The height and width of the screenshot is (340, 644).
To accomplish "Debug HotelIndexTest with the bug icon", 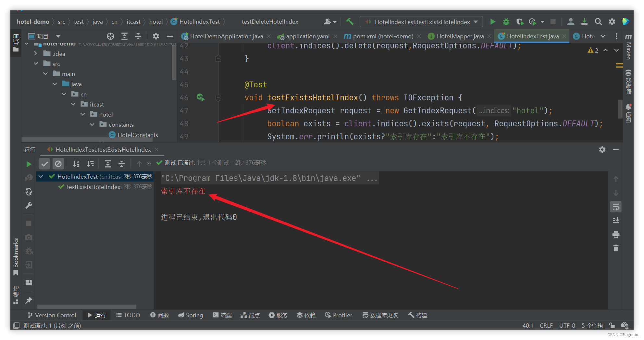I will pos(506,22).
